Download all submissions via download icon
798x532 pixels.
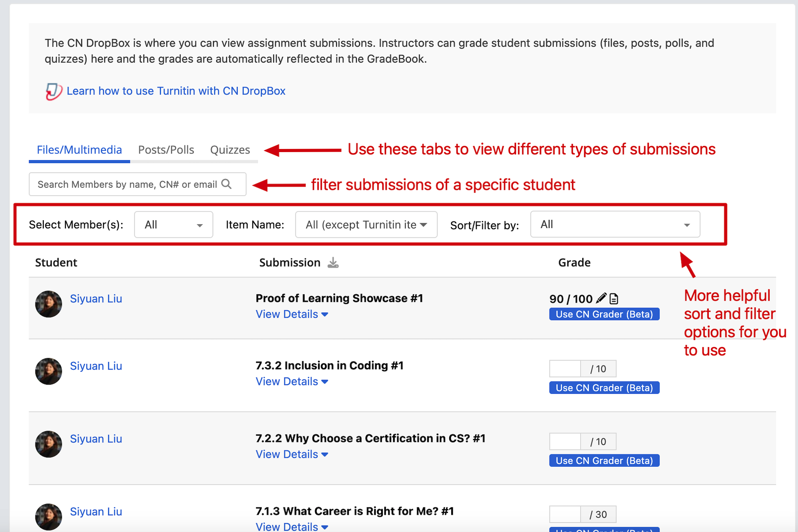333,263
